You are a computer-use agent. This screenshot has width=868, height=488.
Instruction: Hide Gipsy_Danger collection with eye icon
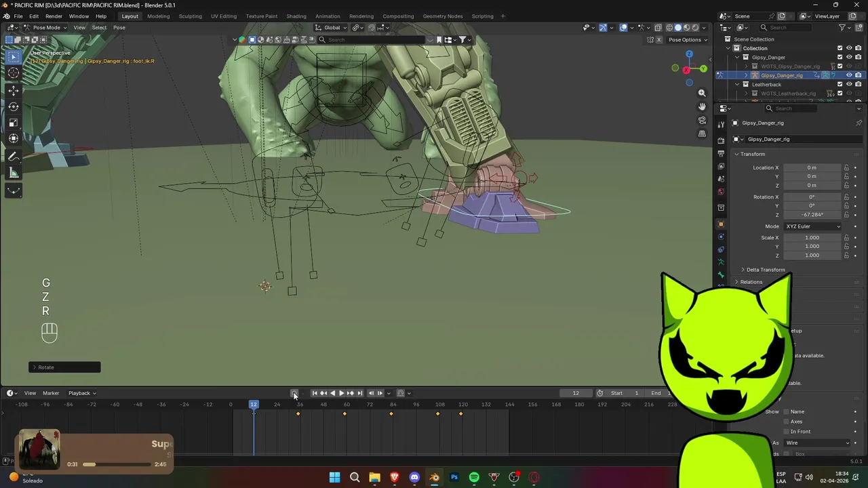(x=849, y=57)
